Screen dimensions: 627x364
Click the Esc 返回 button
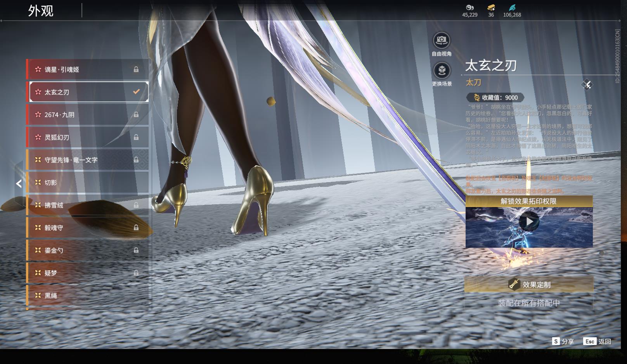pos(597,342)
